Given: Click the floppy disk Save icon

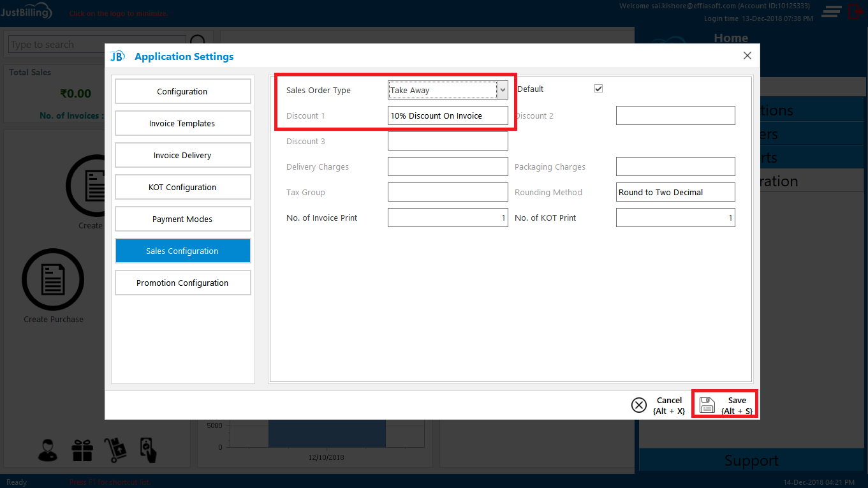Looking at the screenshot, I should click(707, 405).
